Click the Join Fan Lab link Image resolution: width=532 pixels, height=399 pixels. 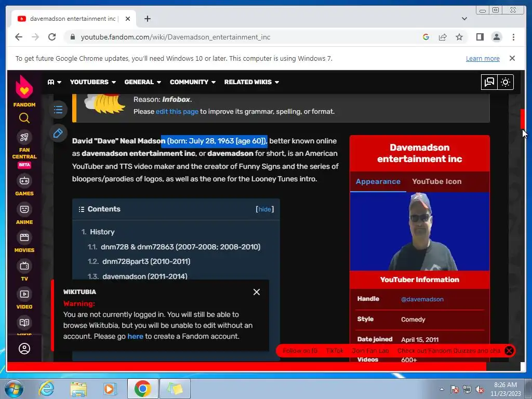(370, 351)
